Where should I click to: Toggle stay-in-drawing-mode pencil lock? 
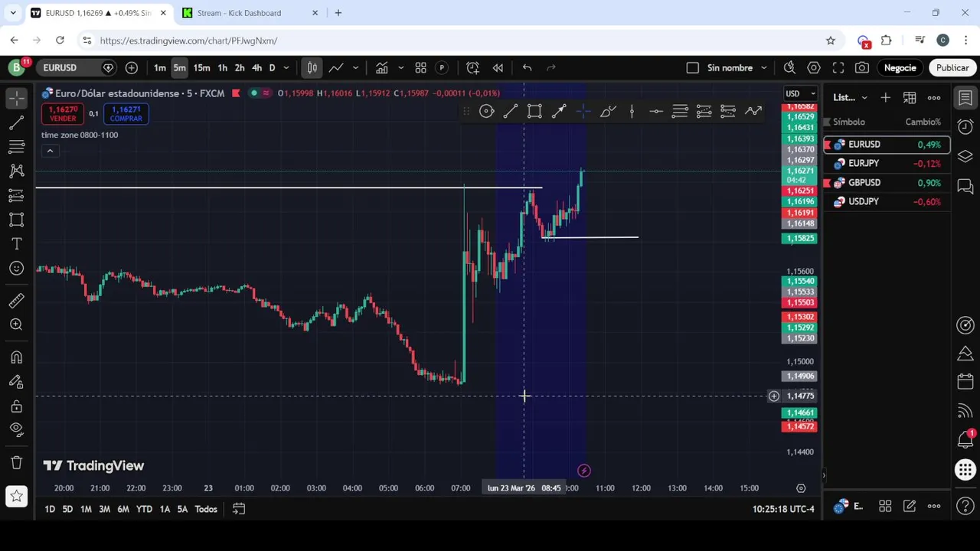(16, 382)
